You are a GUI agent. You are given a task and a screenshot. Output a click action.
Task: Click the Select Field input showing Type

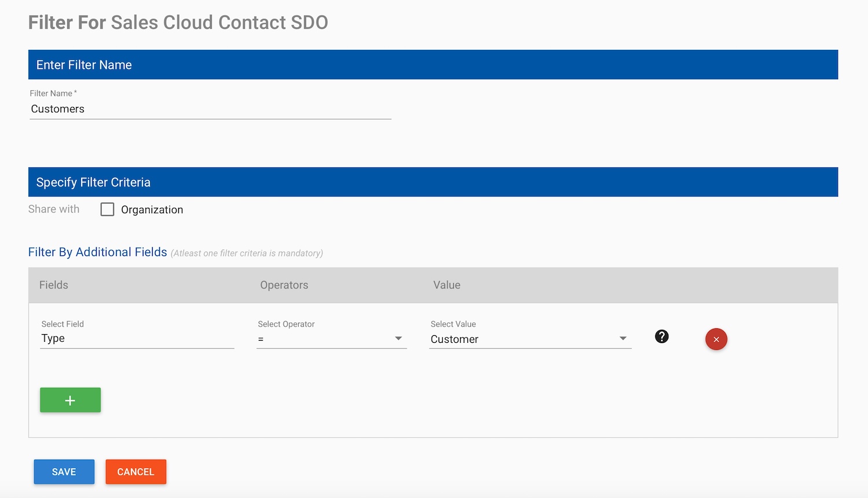[137, 339]
